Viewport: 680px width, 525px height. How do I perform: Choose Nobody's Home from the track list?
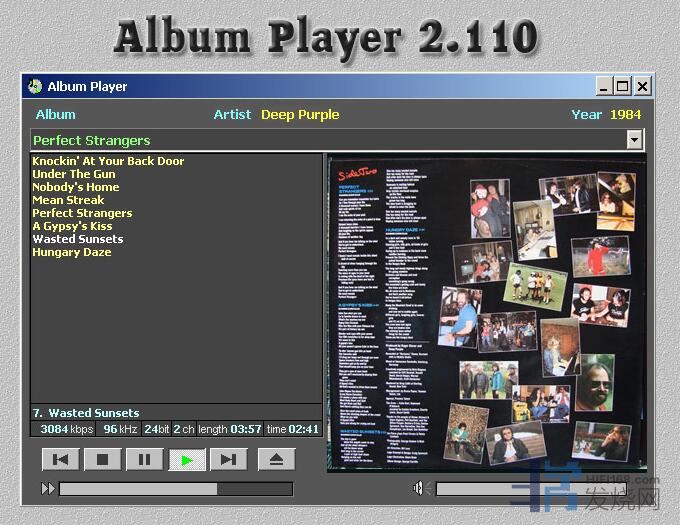(x=75, y=187)
